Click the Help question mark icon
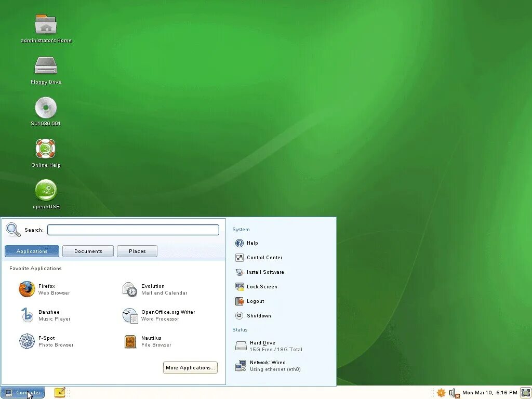This screenshot has width=532, height=399. pos(239,243)
